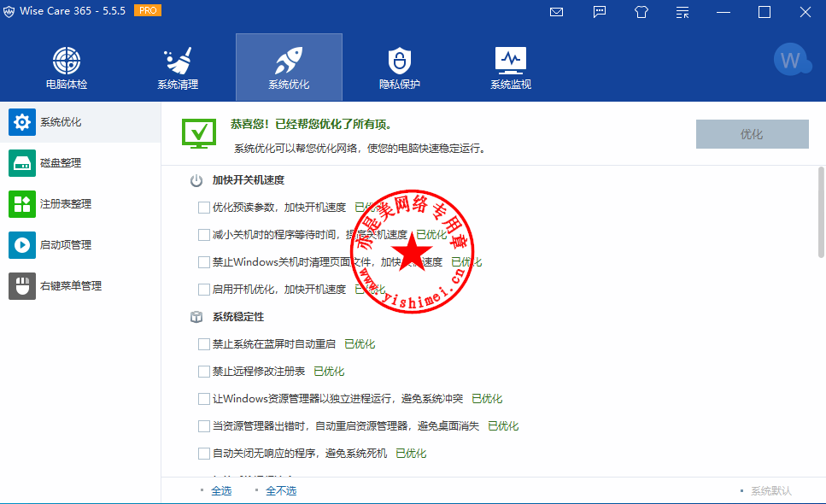Select the 磁盘整理 disk icon in sidebar
Image resolution: width=826 pixels, height=504 pixels.
22,163
